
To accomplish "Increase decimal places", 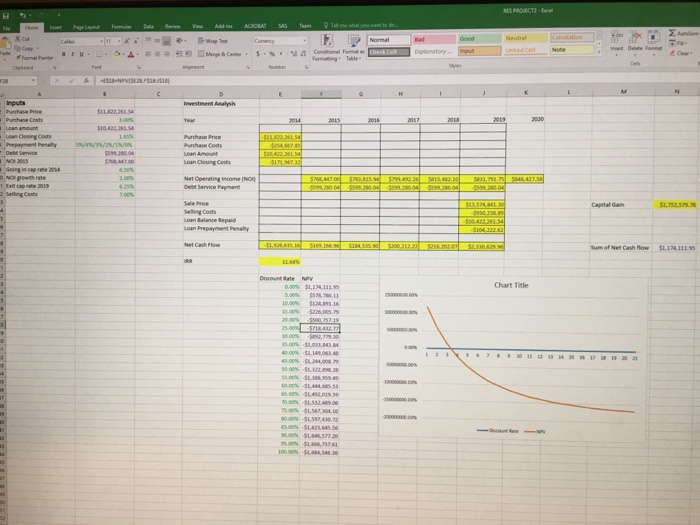I will 293,54.
